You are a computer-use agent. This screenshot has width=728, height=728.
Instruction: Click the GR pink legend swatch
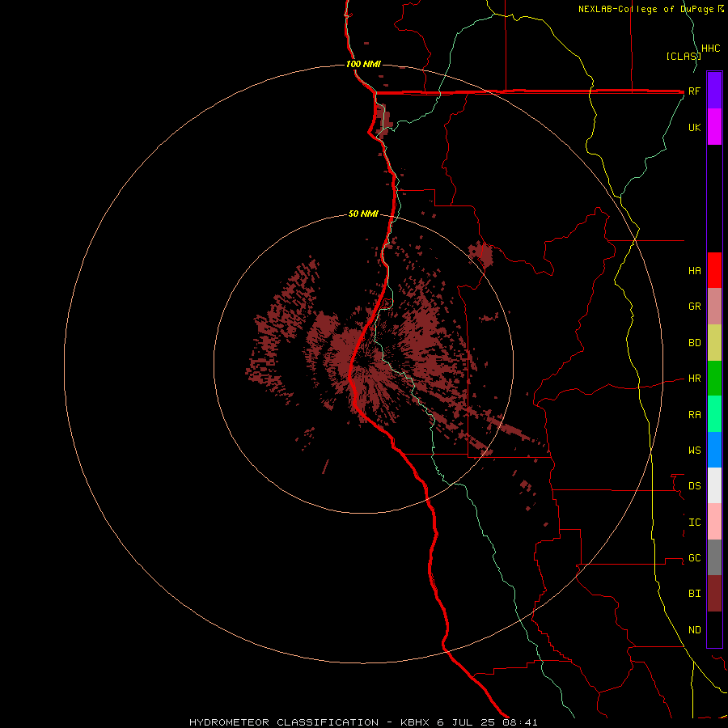pyautogui.click(x=714, y=307)
